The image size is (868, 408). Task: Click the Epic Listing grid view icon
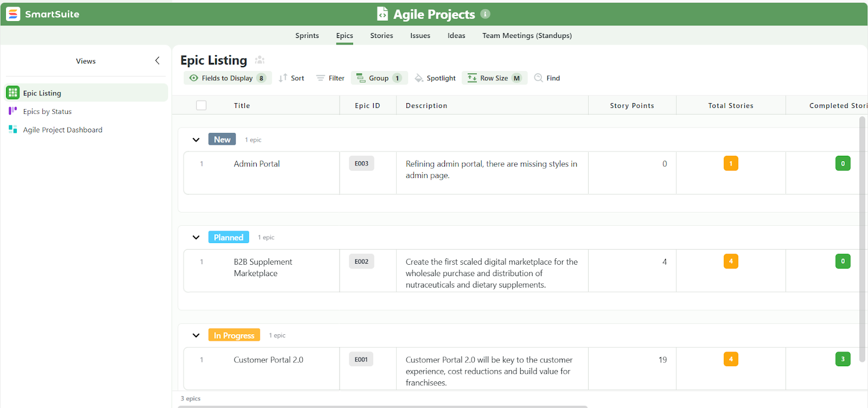click(13, 93)
